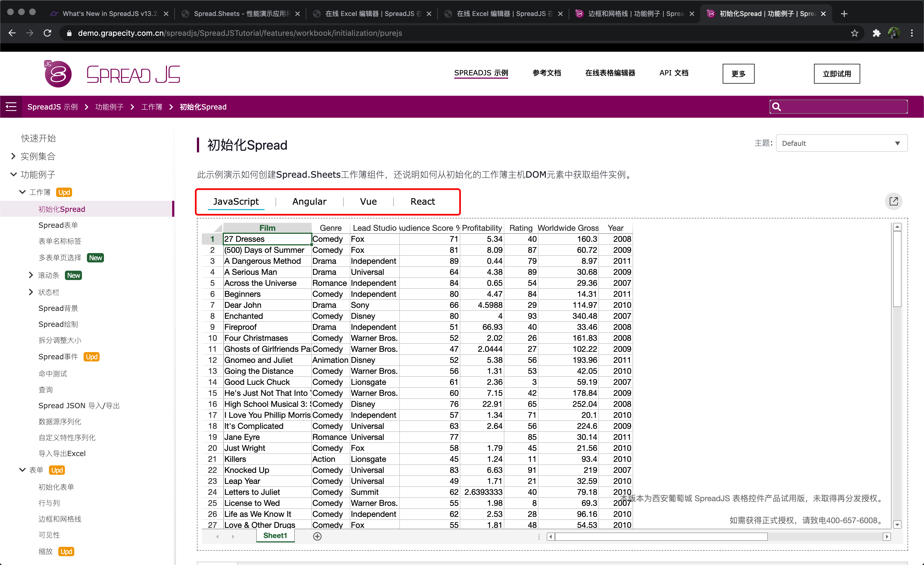Click the spreadsheet scroll down arrow
Viewport: 924px width, 565px height.
tap(897, 524)
